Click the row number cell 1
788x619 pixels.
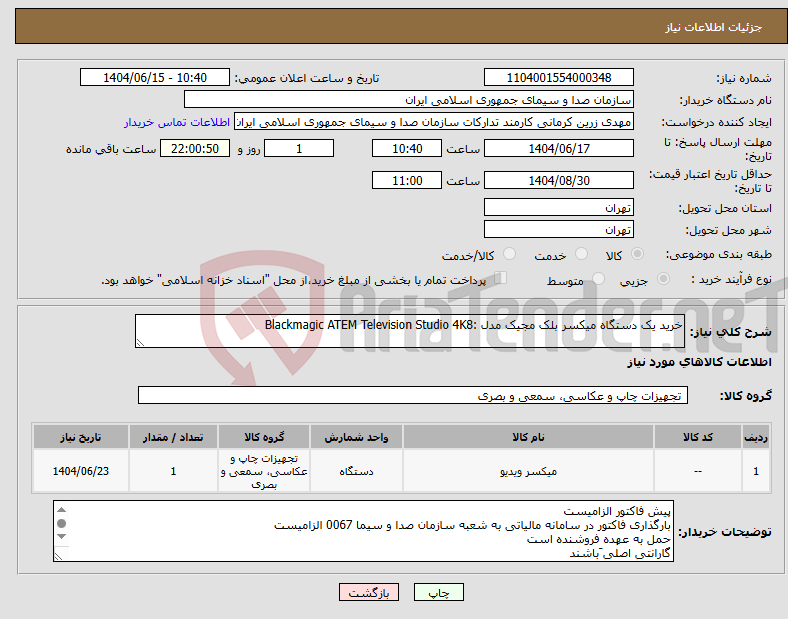click(756, 471)
